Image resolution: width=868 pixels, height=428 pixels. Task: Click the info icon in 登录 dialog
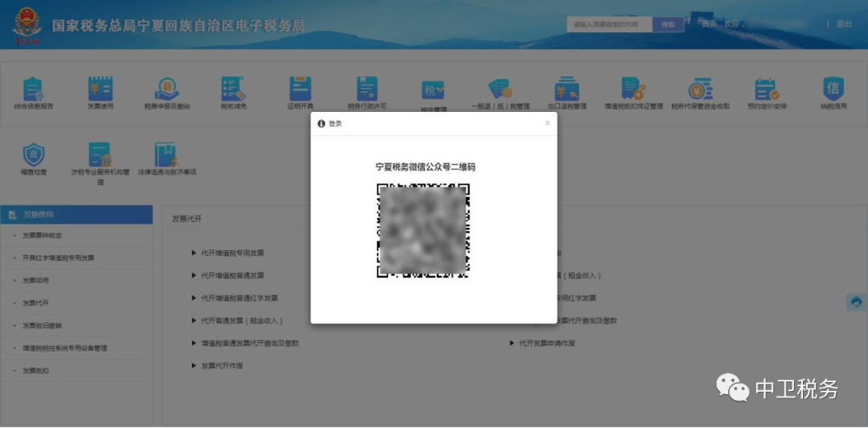coord(321,124)
